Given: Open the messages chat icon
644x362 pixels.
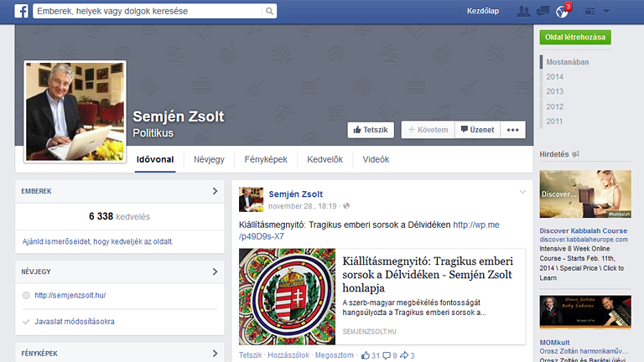Looking at the screenshot, I should coord(543,12).
